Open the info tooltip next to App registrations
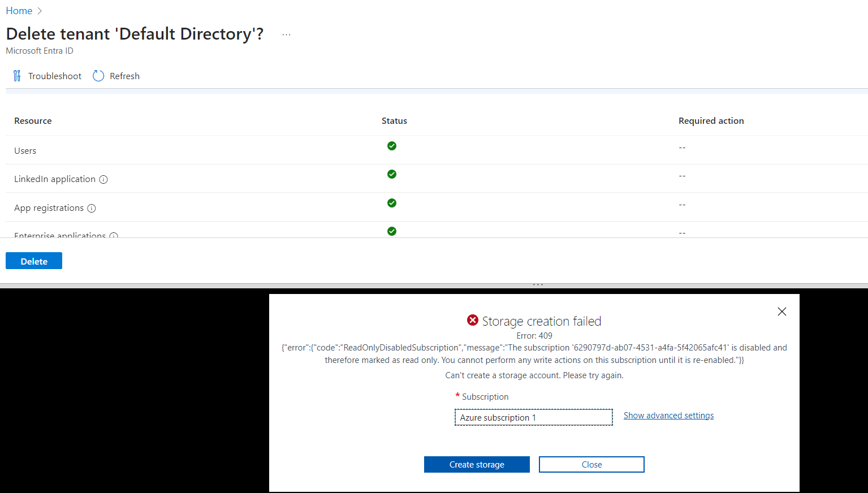Viewport: 868px width, 493px height. pyautogui.click(x=92, y=208)
